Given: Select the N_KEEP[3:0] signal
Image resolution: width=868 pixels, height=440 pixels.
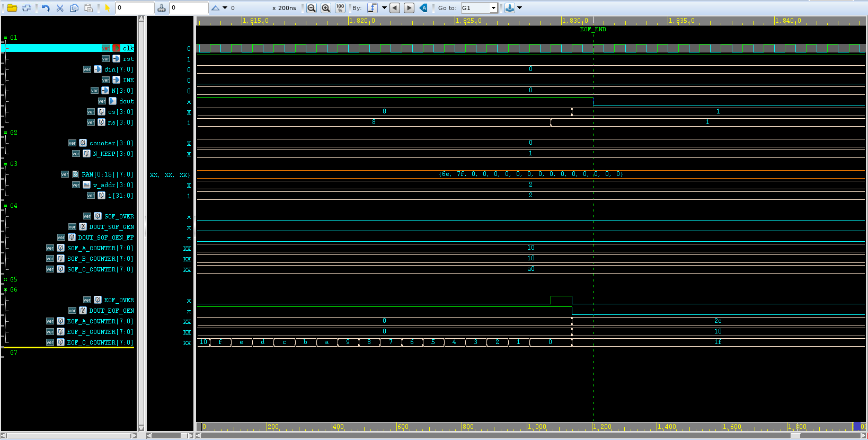Looking at the screenshot, I should coord(113,154).
